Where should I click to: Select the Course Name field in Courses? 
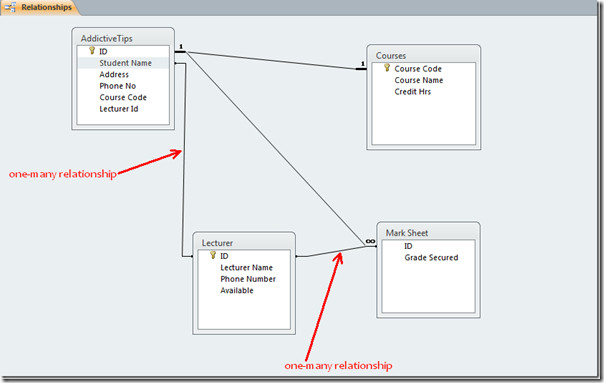pos(423,80)
